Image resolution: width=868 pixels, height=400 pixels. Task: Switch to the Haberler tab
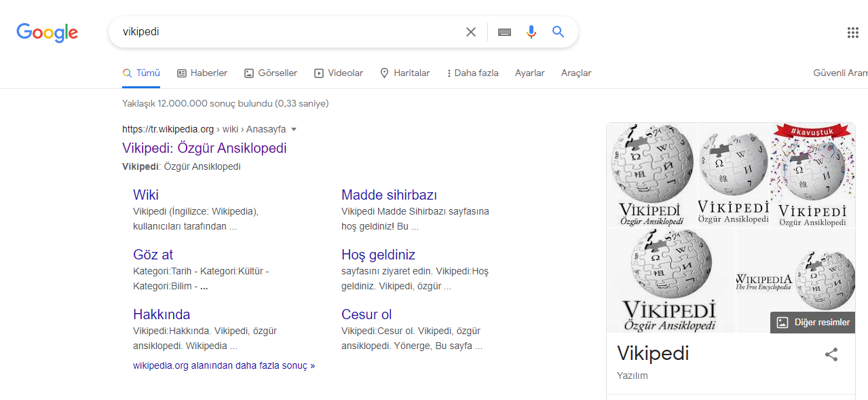click(x=202, y=73)
